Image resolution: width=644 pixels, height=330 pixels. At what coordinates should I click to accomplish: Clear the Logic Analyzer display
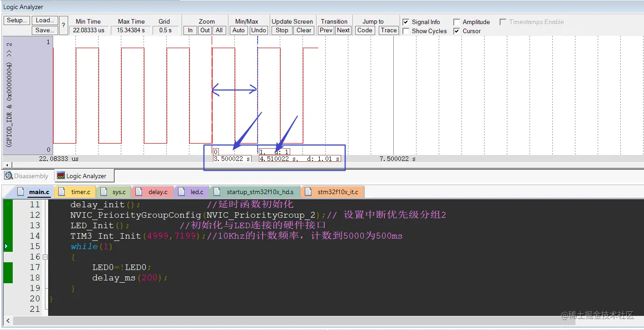click(x=303, y=30)
